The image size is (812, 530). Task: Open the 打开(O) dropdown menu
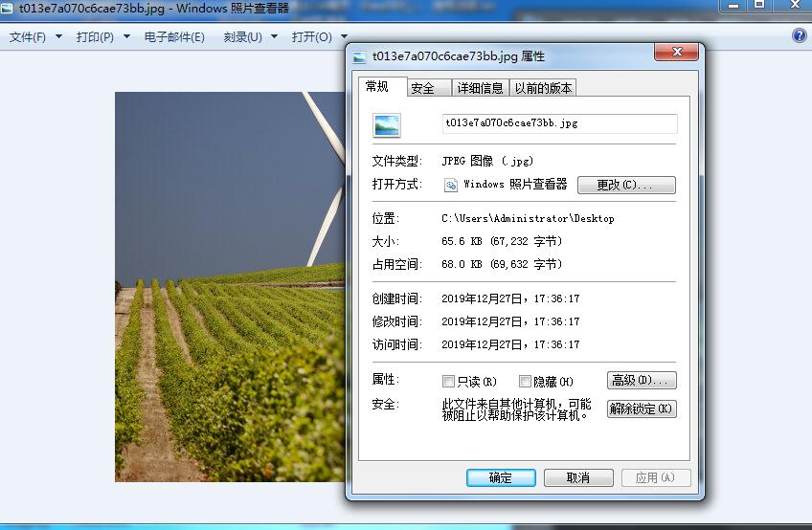[320, 37]
